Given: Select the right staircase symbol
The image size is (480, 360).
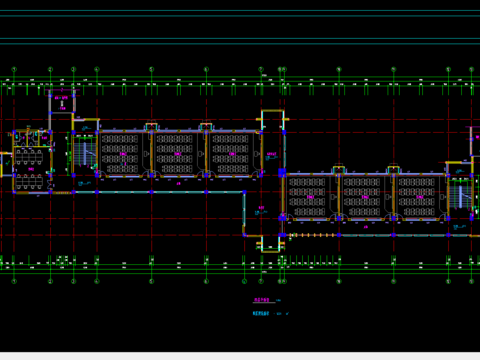Looking at the screenshot, I should pos(460,197).
